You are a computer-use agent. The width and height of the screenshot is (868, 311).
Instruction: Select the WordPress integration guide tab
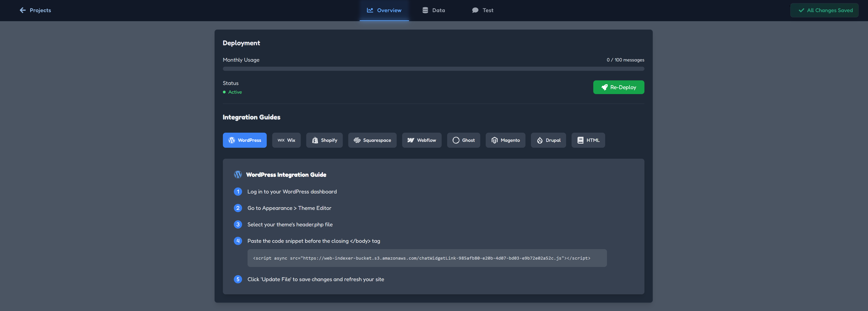pos(245,140)
